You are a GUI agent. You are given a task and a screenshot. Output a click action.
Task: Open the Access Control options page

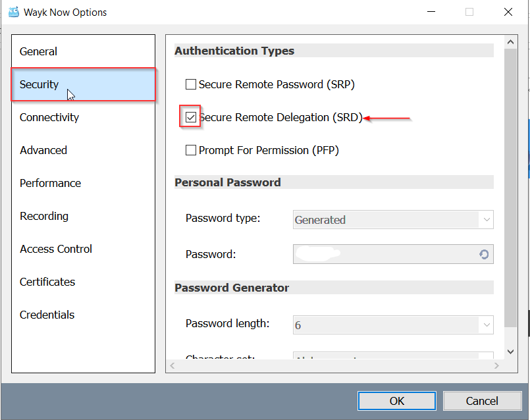coord(83,249)
